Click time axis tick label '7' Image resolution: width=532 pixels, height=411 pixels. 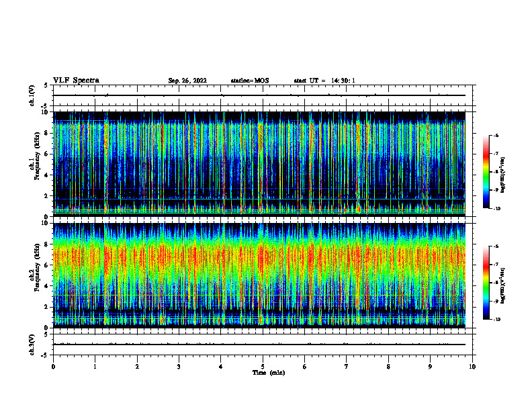pos(347,367)
